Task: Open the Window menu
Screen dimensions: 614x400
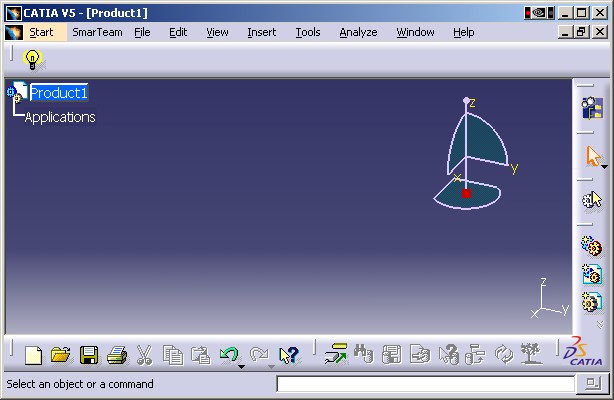Action: click(415, 32)
